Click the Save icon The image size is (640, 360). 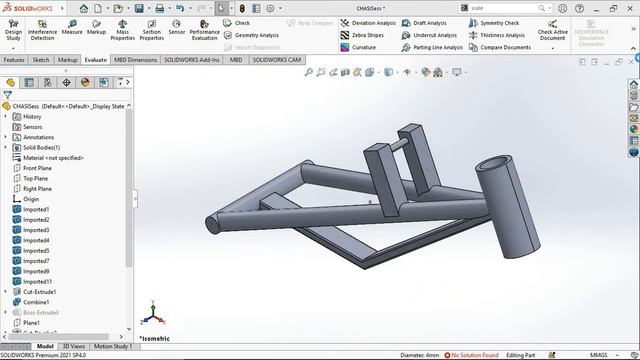(x=139, y=8)
